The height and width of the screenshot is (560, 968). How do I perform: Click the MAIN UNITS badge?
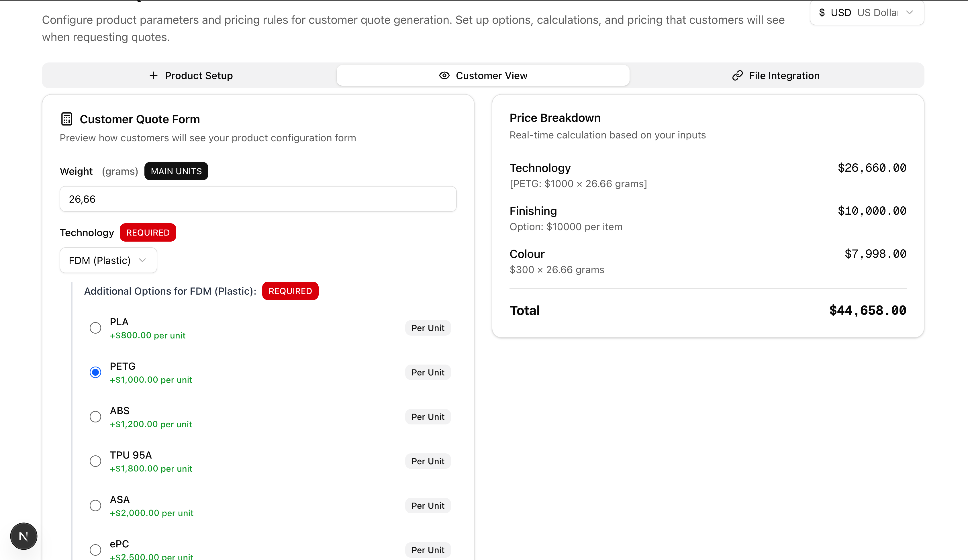176,171
